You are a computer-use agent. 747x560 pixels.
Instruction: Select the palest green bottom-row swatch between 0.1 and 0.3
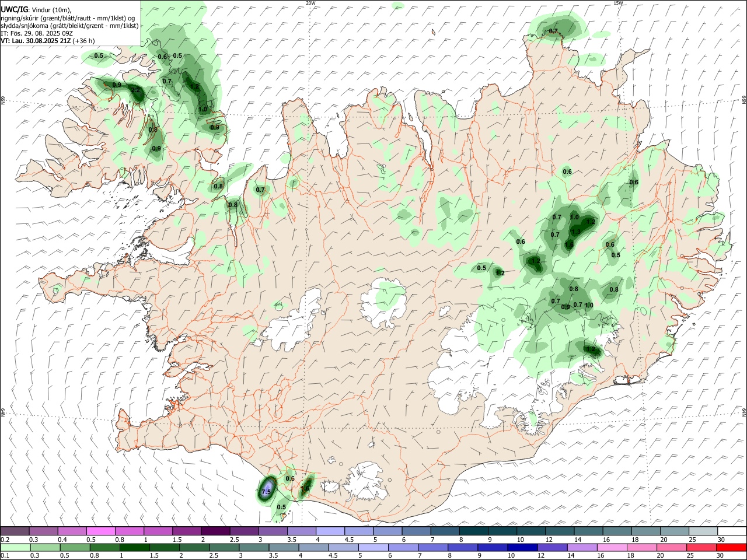click(x=15, y=547)
